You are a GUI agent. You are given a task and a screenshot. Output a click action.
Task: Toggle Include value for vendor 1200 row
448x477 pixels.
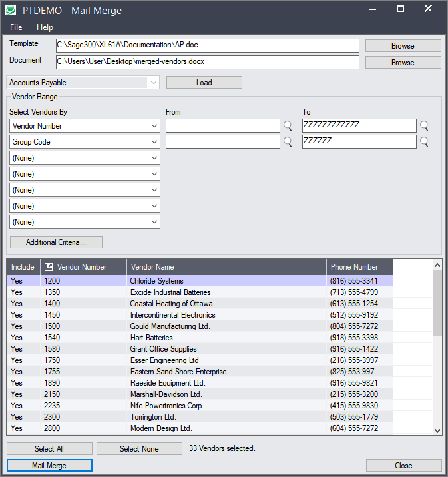point(17,281)
